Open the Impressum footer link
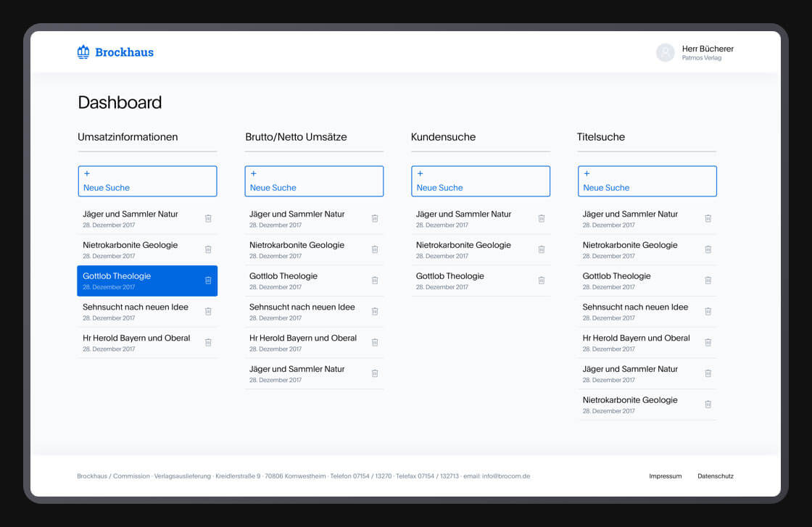 [665, 476]
